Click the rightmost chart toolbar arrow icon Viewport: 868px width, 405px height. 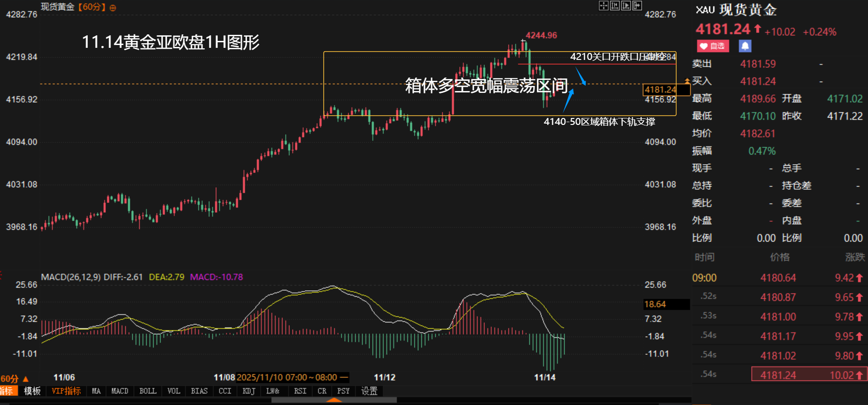(637, 6)
